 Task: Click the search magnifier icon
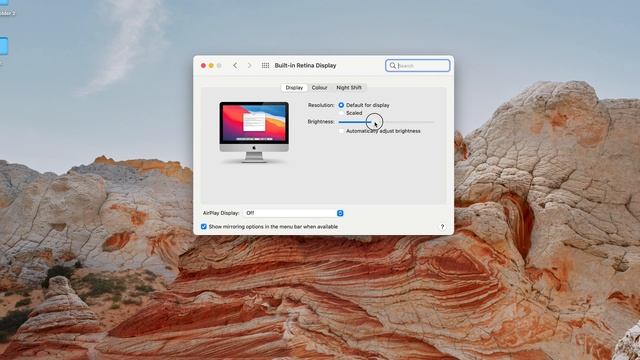point(393,65)
